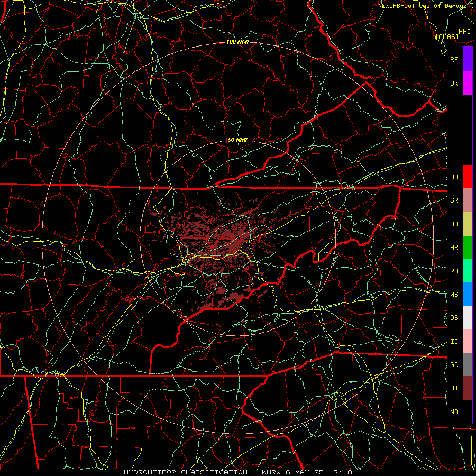Click the Hydrometeor Classification KMRX title caption

[237, 472]
